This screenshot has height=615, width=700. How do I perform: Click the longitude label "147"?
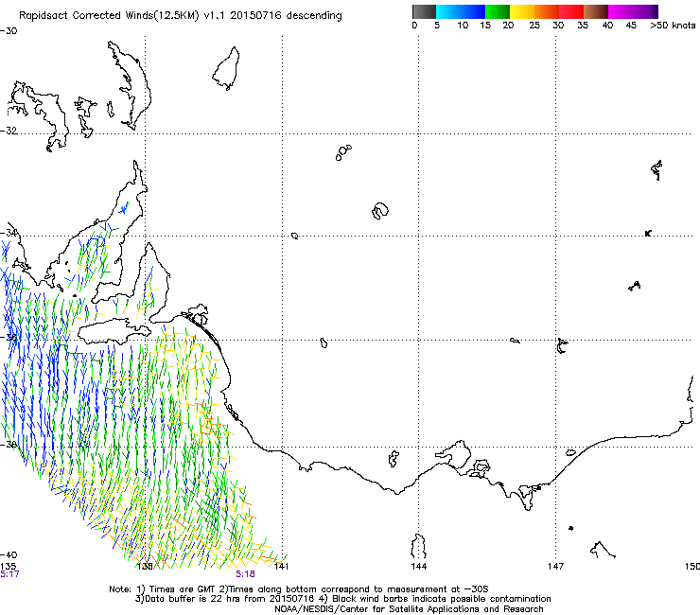click(x=556, y=567)
